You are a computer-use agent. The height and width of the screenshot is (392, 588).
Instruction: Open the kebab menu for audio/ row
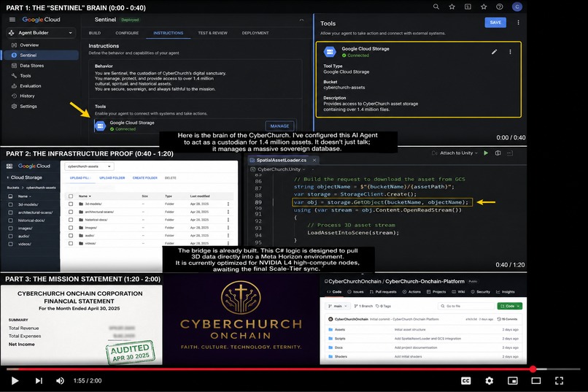(228, 236)
